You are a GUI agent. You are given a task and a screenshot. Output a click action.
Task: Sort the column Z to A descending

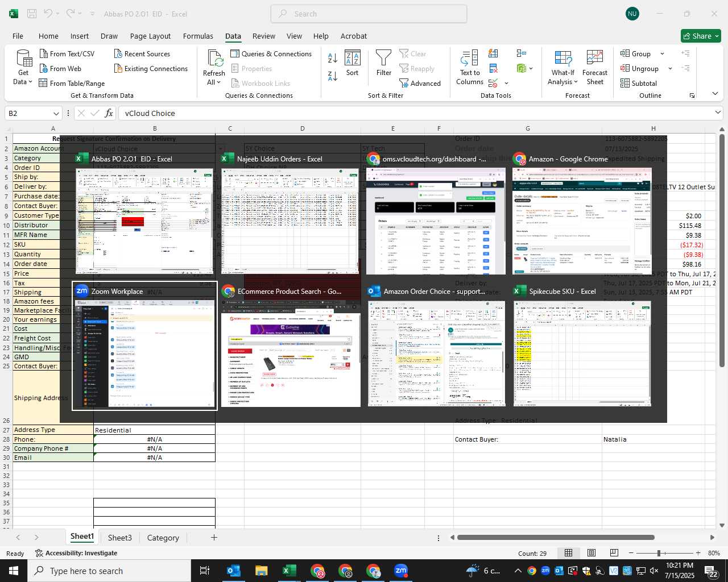tap(333, 76)
